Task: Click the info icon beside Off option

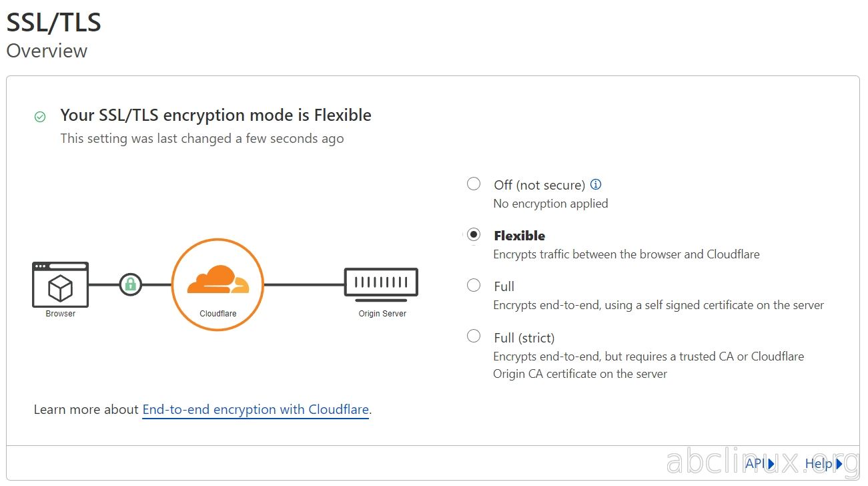Action: point(596,184)
